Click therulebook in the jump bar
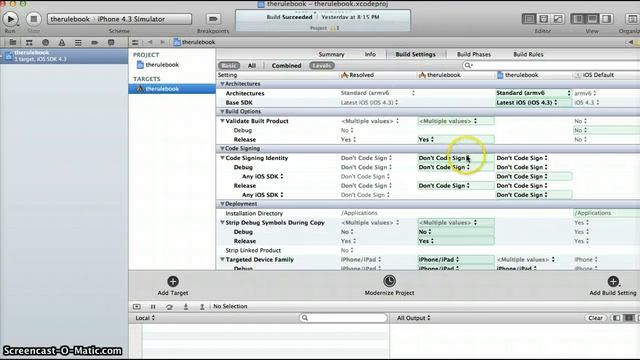 tap(194, 42)
